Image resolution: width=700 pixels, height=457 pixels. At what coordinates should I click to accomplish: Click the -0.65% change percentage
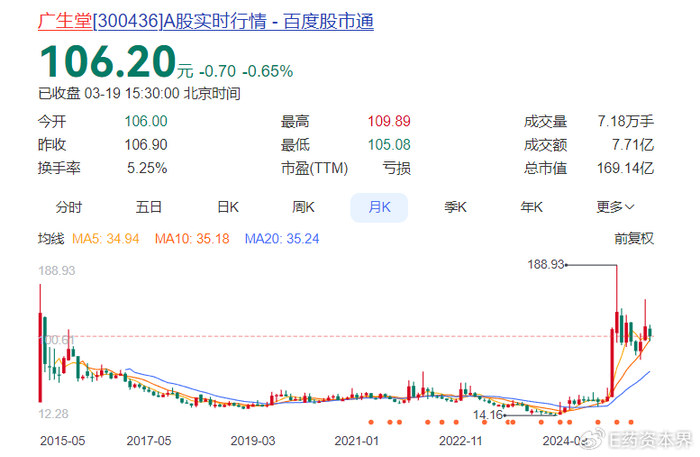[268, 71]
